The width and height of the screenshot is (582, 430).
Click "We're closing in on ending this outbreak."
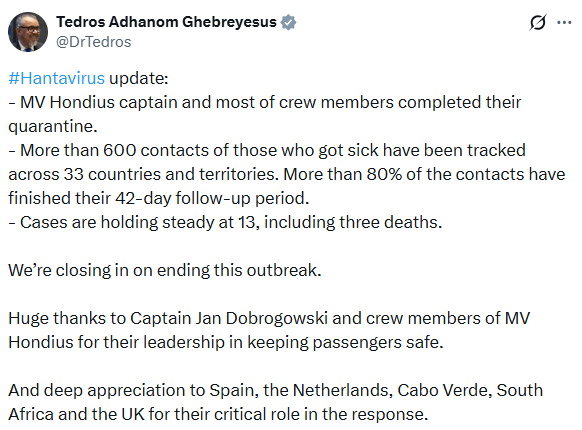click(x=165, y=270)
